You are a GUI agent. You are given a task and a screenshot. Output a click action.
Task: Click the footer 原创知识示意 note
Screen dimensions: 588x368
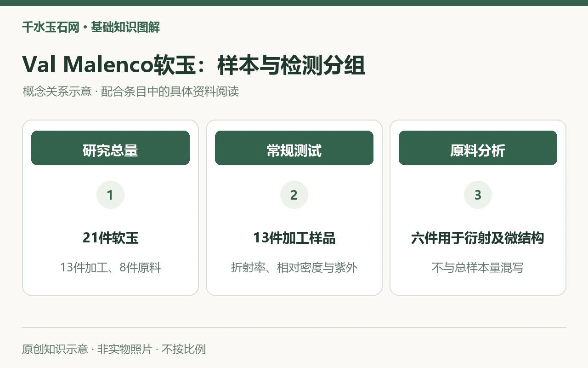[55, 349]
